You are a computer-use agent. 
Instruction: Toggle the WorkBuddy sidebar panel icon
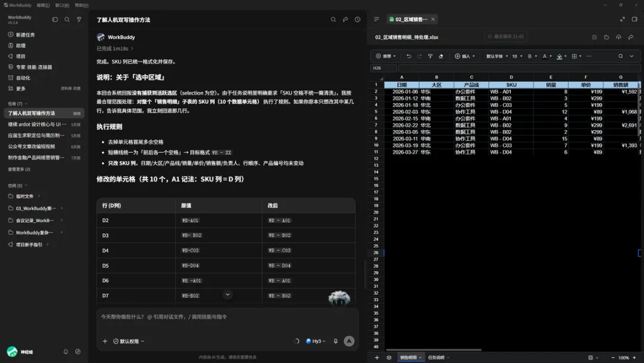(x=55, y=19)
